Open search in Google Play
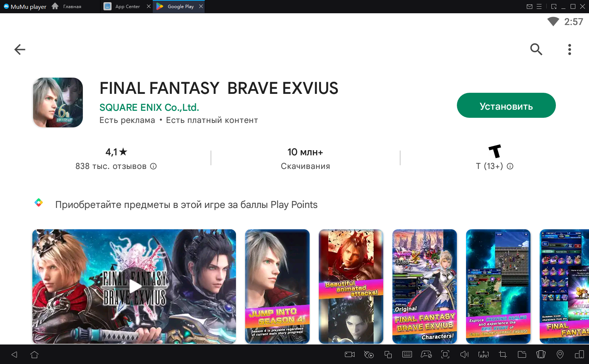 [536, 49]
